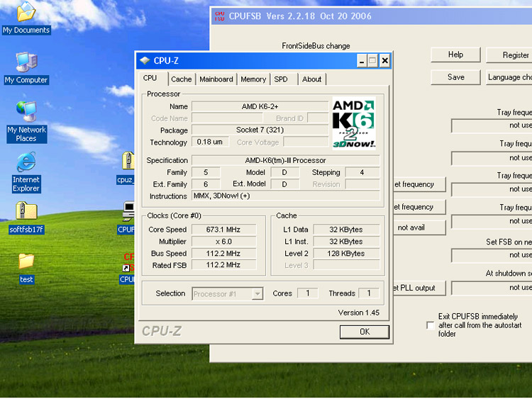The height and width of the screenshot is (399, 532).
Task: Click Core Speed value 673.1 MHz
Action: point(223,230)
